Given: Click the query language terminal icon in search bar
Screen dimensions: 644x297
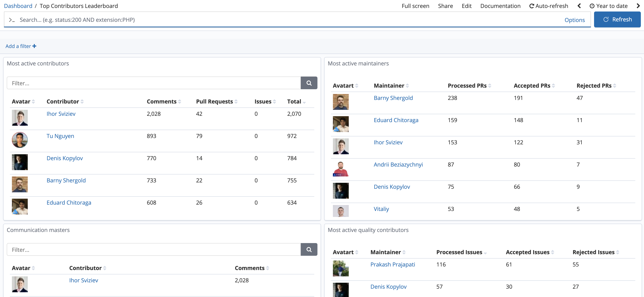Looking at the screenshot, I should point(11,20).
